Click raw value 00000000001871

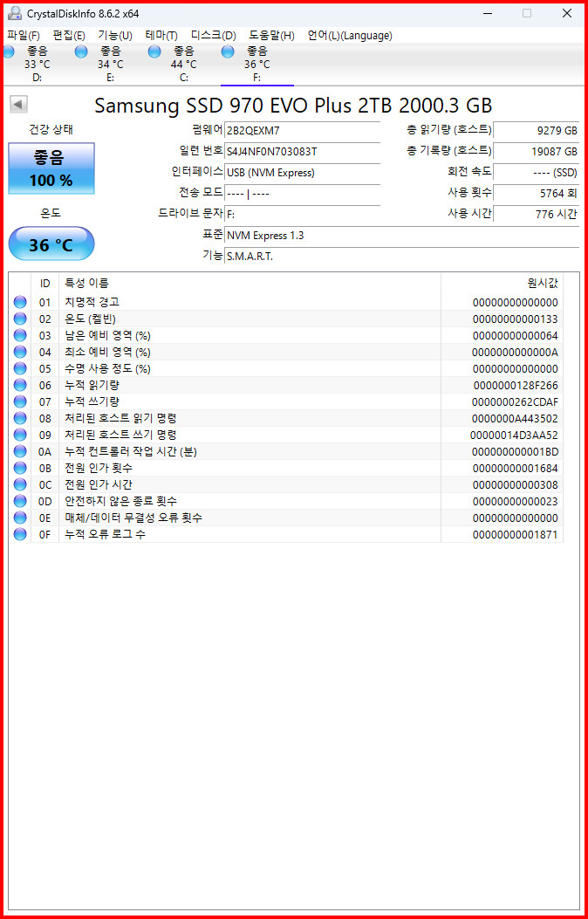(515, 534)
